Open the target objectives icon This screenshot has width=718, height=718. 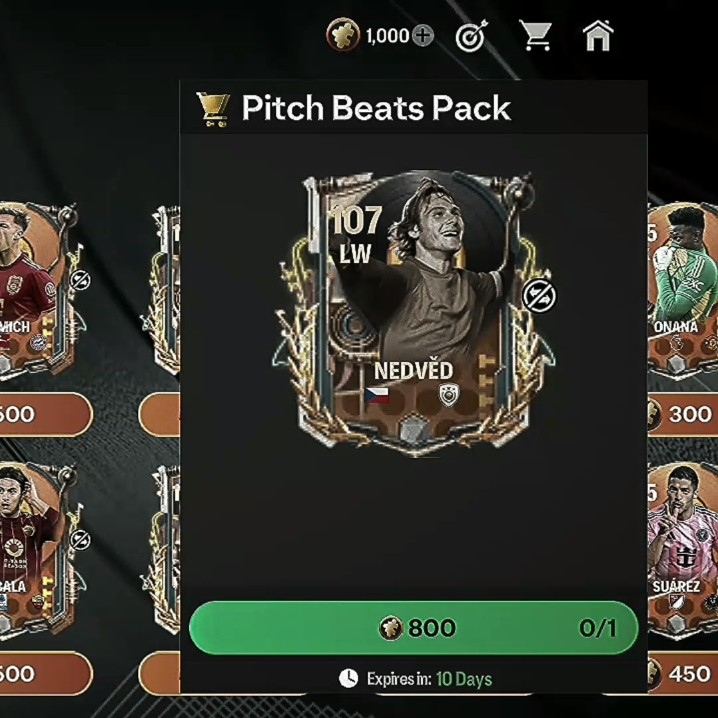pos(471,36)
